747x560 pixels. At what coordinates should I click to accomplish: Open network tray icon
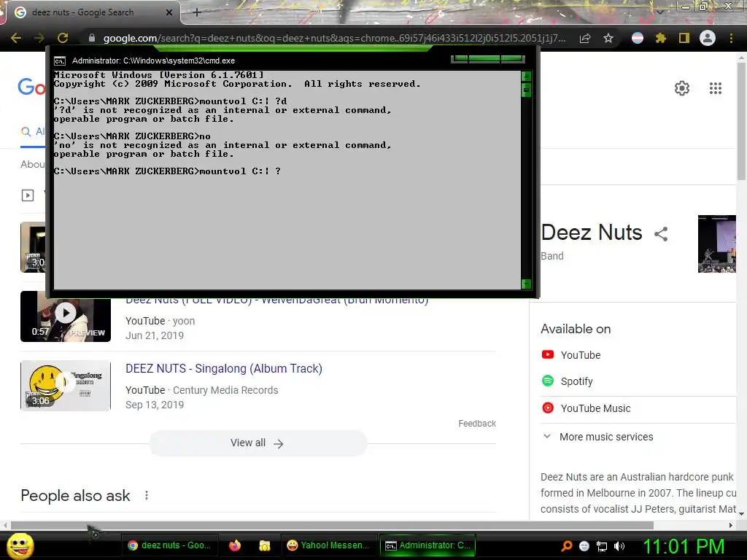coord(602,546)
